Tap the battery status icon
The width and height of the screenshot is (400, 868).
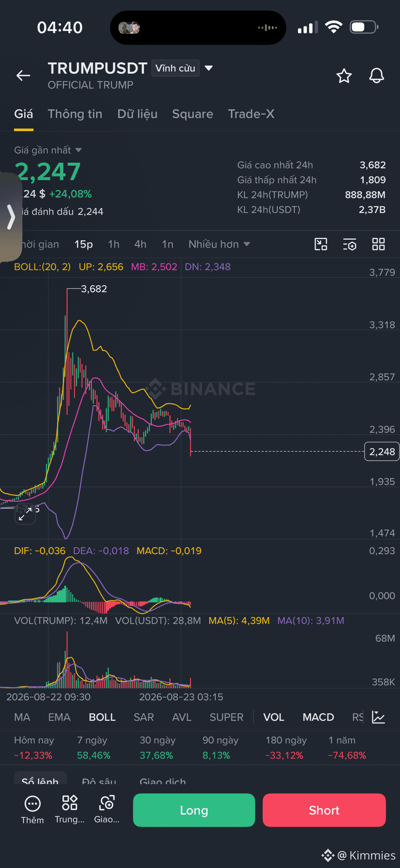[x=364, y=27]
